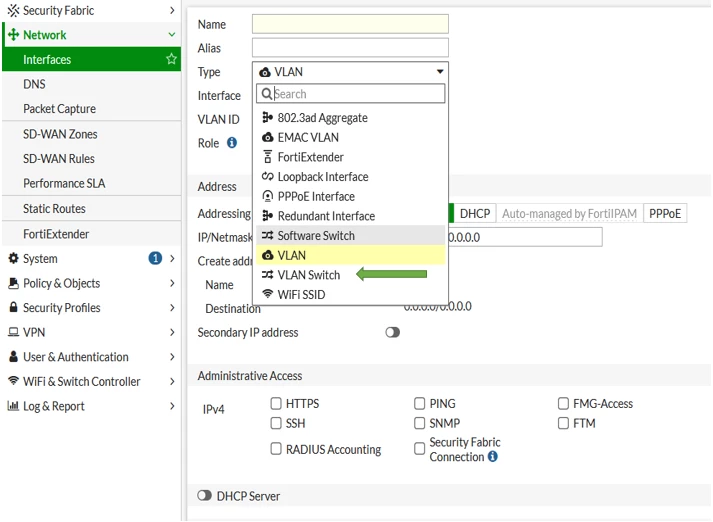The height and width of the screenshot is (522, 713).
Task: Expand the WiFi & Switch Controller chevron
Action: [172, 381]
